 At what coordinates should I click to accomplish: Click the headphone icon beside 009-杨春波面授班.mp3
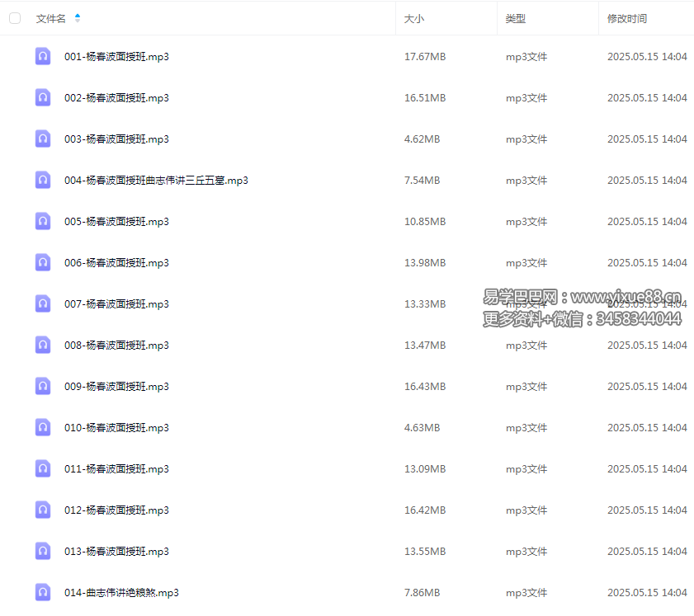43,386
